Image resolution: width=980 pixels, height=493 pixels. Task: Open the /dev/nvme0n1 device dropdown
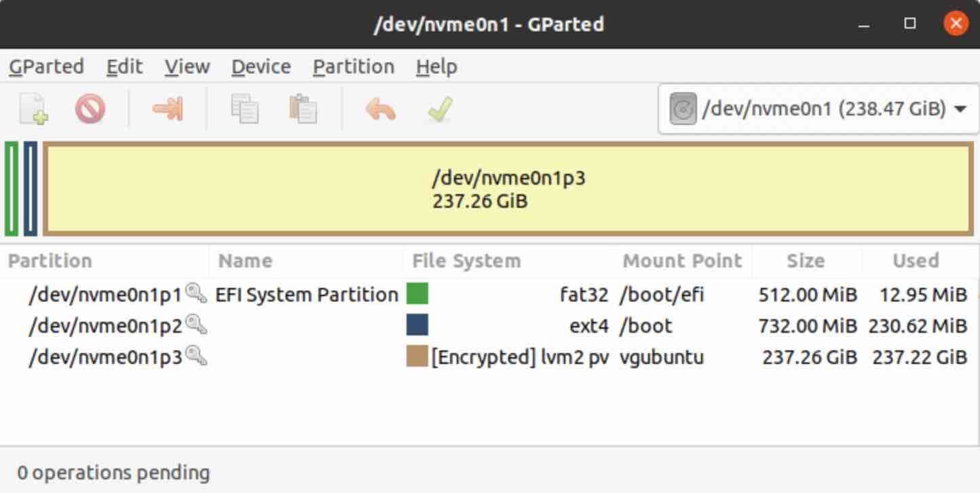[x=818, y=109]
